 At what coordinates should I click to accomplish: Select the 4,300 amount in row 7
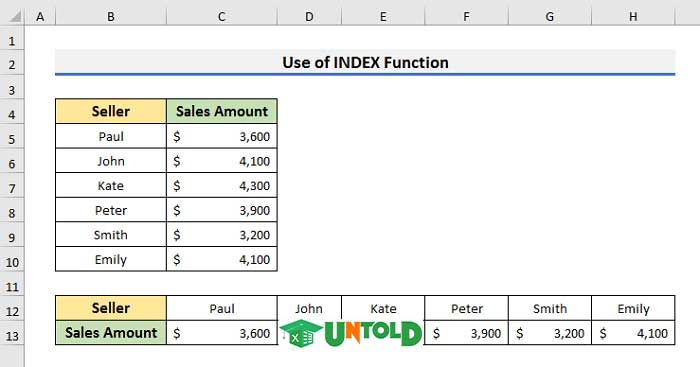(x=221, y=185)
